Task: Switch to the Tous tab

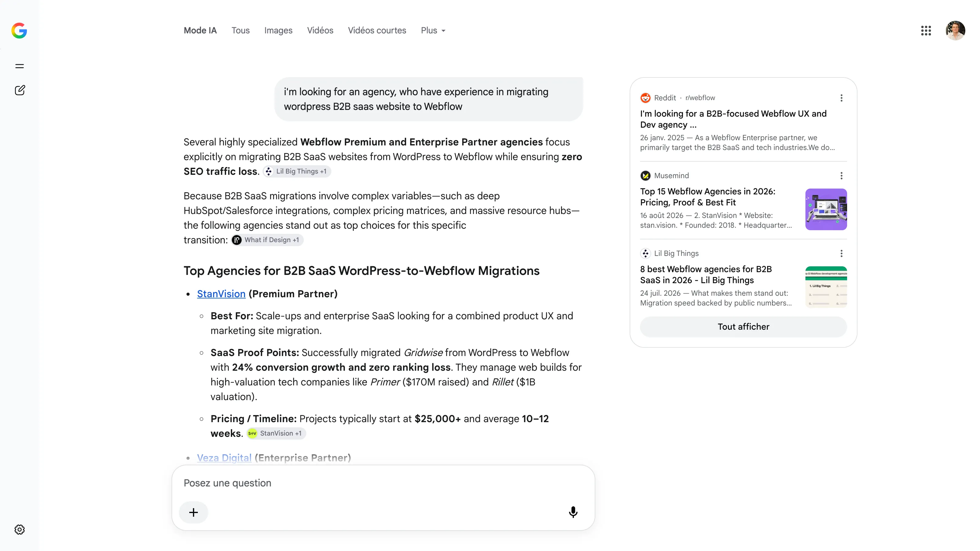Action: [240, 30]
